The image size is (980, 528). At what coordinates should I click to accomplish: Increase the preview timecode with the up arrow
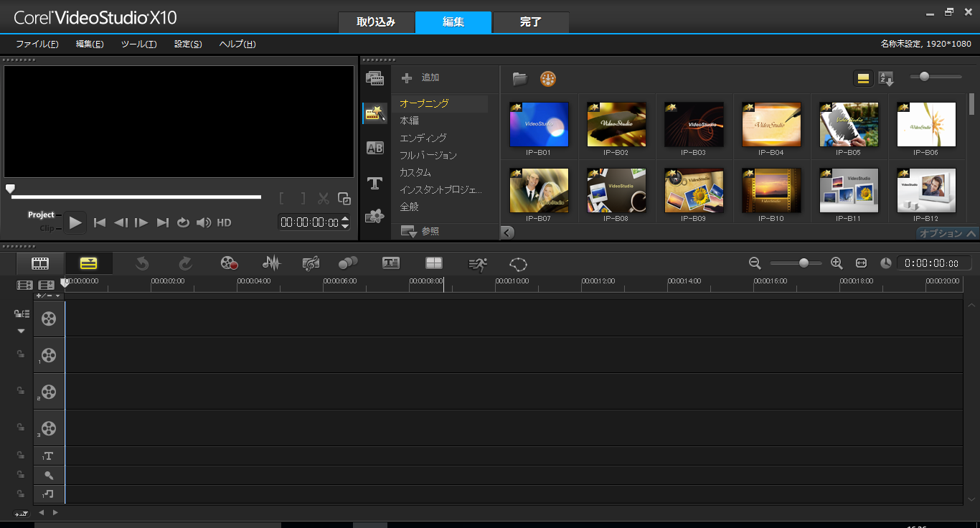click(x=345, y=219)
